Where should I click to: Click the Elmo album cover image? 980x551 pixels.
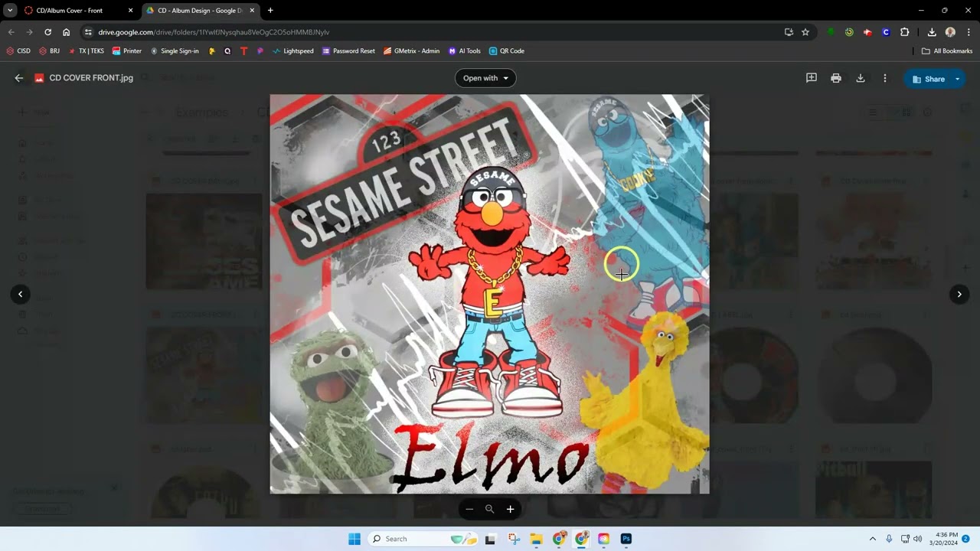(x=489, y=294)
